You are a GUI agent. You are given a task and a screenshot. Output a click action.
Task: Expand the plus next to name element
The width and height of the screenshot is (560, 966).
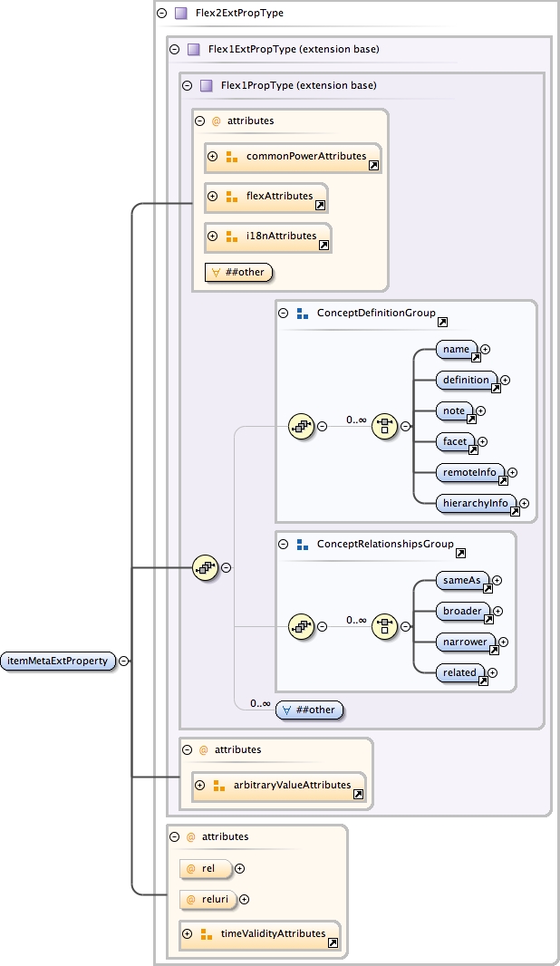pyautogui.click(x=486, y=349)
